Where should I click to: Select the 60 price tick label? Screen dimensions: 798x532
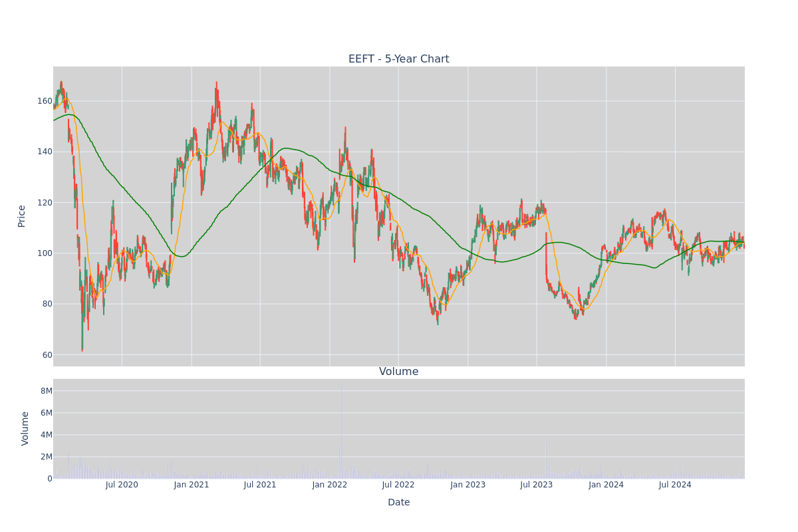pyautogui.click(x=47, y=354)
